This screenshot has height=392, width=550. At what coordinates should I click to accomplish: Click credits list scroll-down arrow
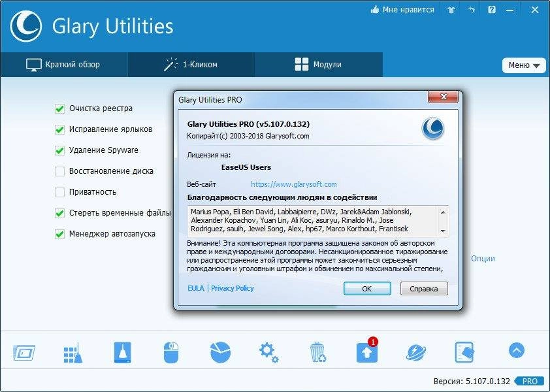[x=443, y=231]
